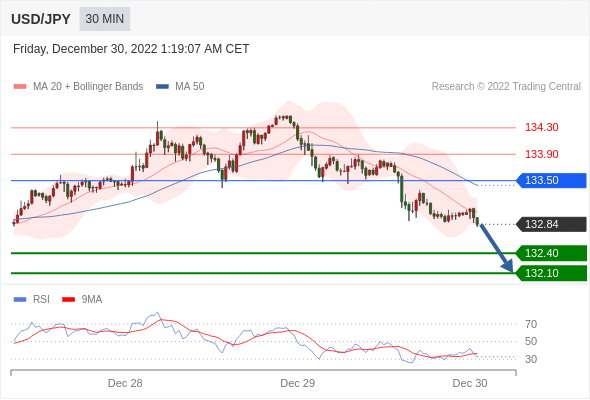This screenshot has width=590, height=400.
Task: Click the RSI 50 level label
Action: [x=531, y=341]
